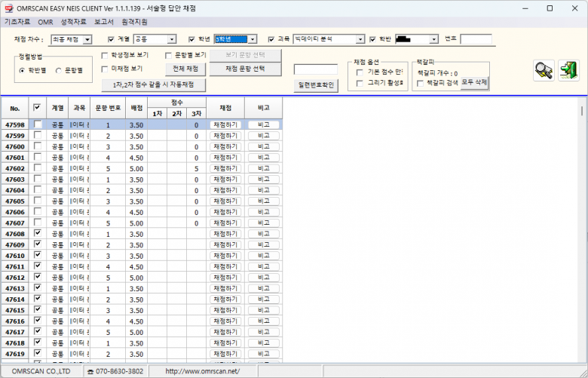The width and height of the screenshot is (588, 378).
Task: Expand the 과목 dropdown showing 빅데이터 분석
Action: 360,39
